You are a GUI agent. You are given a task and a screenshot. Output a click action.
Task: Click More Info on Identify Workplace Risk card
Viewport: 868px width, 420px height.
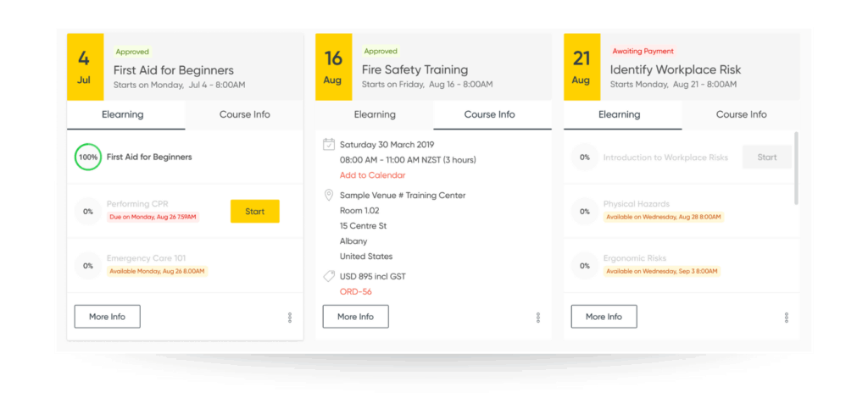coord(604,317)
